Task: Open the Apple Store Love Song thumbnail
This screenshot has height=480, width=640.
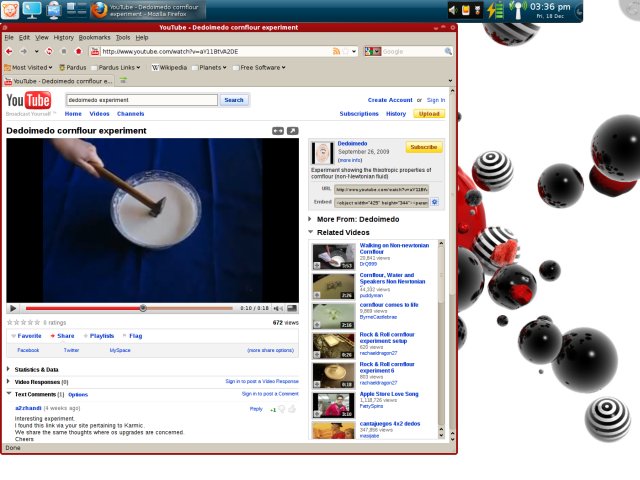Action: click(x=333, y=405)
